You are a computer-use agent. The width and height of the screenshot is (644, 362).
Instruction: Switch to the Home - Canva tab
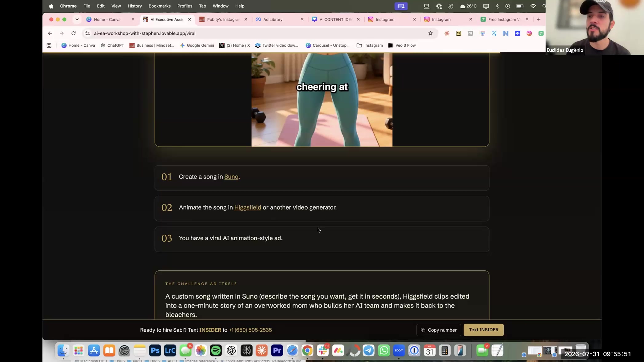click(x=107, y=19)
